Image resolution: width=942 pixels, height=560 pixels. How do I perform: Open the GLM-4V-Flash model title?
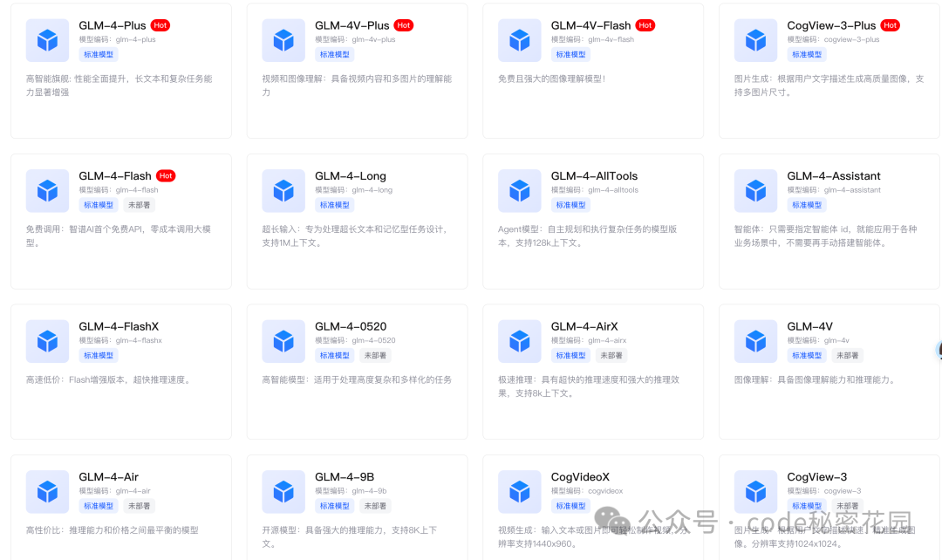click(591, 25)
